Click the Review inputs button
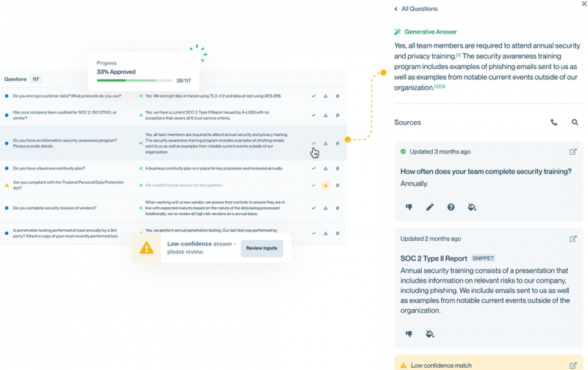Viewport: 588px width, 370px height. 262,248
